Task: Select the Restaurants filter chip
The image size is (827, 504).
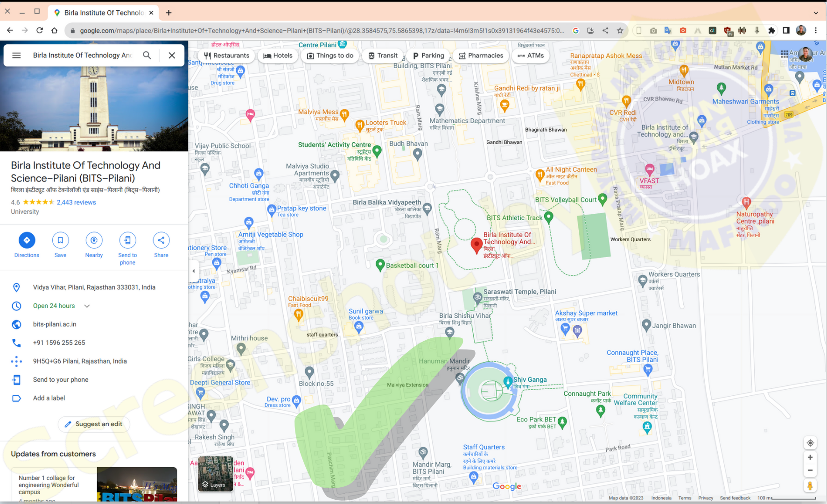Action: 226,56
